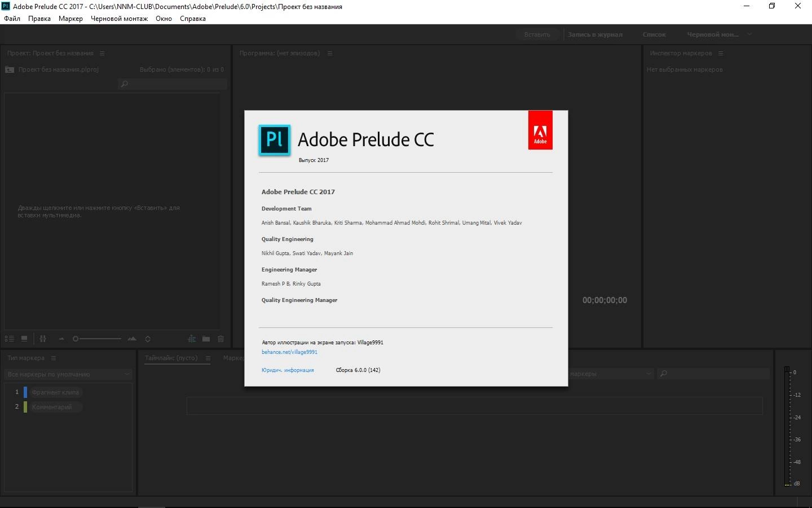Adjust the thumbnail size slider
The width and height of the screenshot is (812, 508).
point(97,339)
